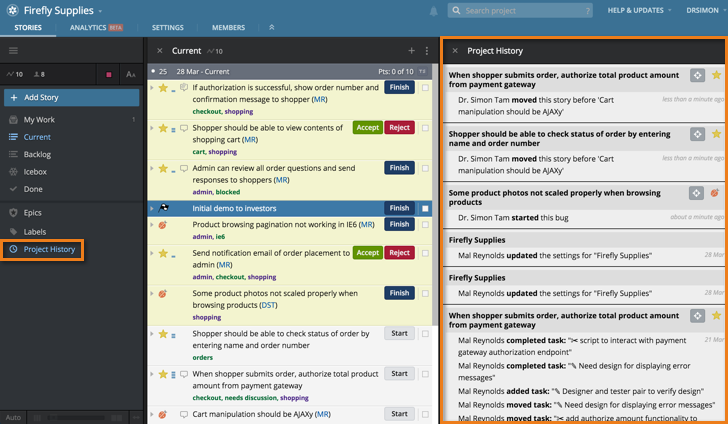Image resolution: width=728 pixels, height=424 pixels.
Task: Click the red square sidebar toggle
Action: (x=109, y=74)
